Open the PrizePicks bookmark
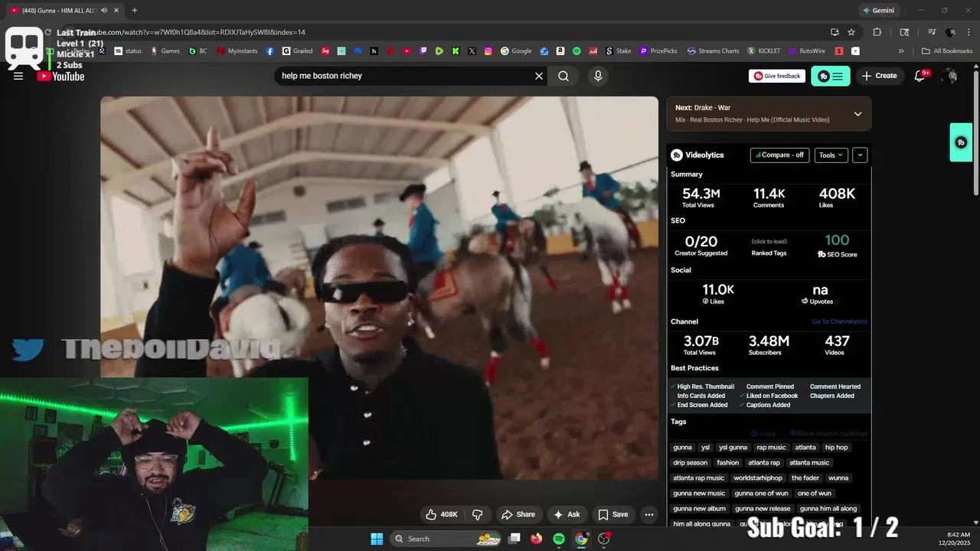This screenshot has height=551, width=980. click(x=658, y=51)
